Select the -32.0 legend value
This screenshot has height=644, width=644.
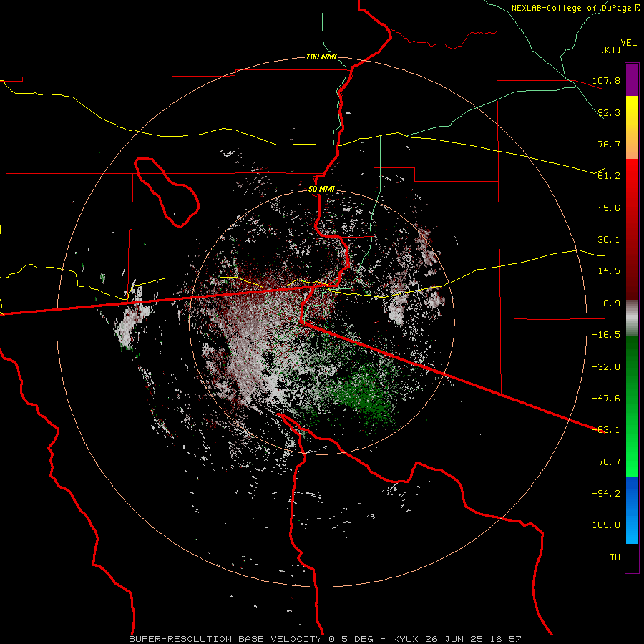point(606,367)
